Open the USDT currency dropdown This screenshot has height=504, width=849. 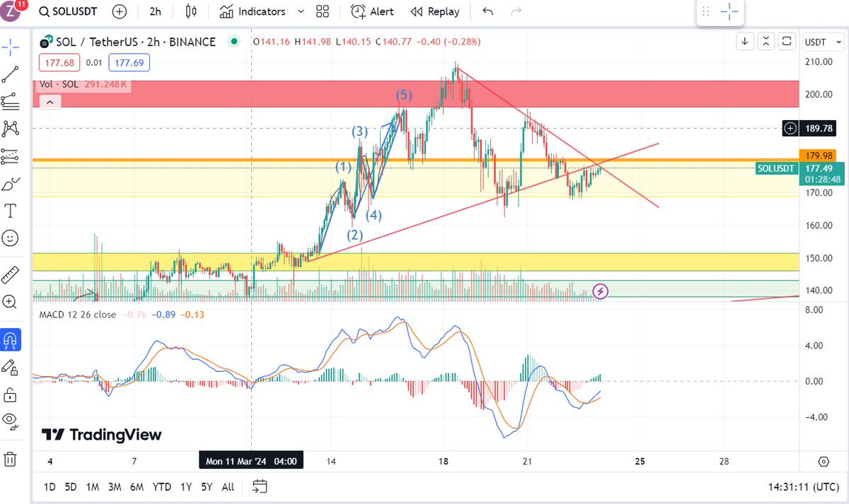click(822, 42)
